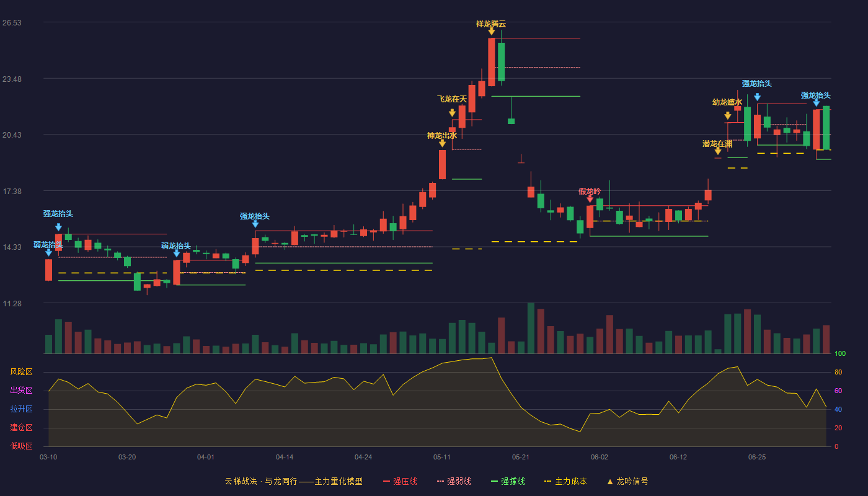Select the 神龙出水 signal label

click(x=442, y=135)
